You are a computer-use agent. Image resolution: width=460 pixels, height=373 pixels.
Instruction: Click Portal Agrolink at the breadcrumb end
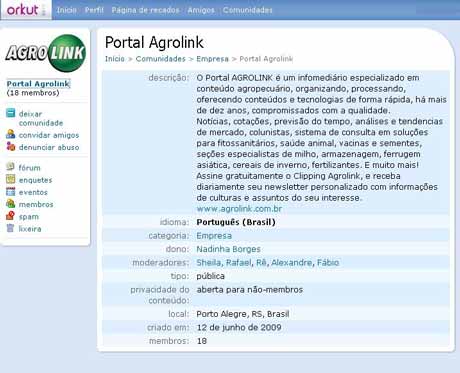click(x=266, y=59)
